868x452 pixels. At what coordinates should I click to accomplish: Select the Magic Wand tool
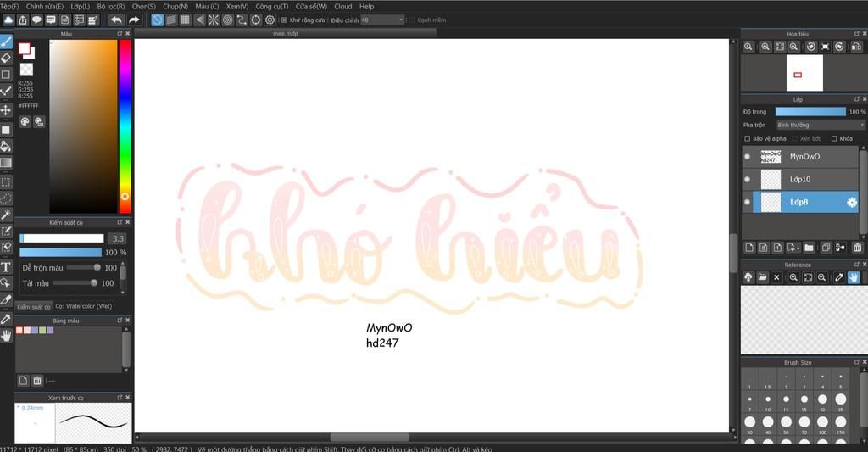[x=6, y=215]
